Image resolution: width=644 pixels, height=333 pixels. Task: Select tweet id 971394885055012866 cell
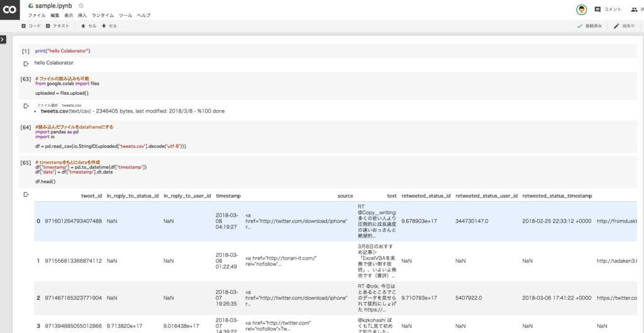tap(73, 326)
